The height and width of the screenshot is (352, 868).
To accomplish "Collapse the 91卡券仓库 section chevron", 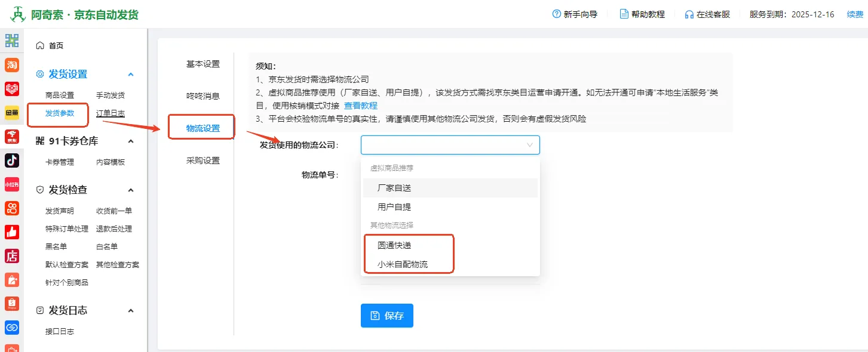I will [131, 141].
